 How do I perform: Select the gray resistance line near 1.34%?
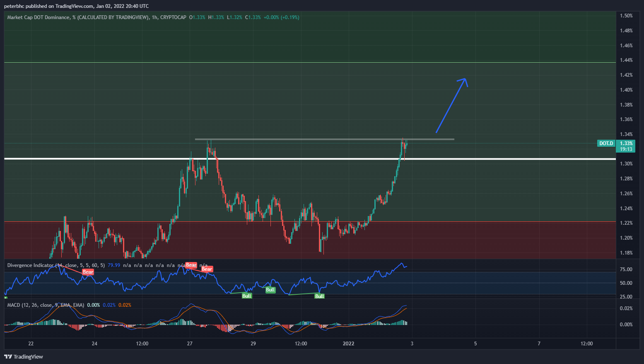pyautogui.click(x=325, y=139)
